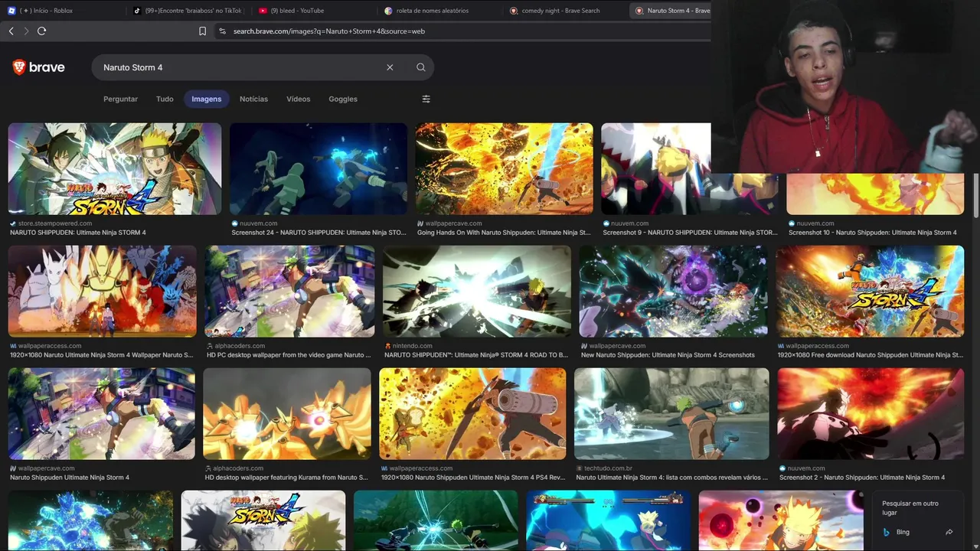
Task: Open the ROAD TO BORUTO nintendo thumbnail
Action: [x=477, y=291]
